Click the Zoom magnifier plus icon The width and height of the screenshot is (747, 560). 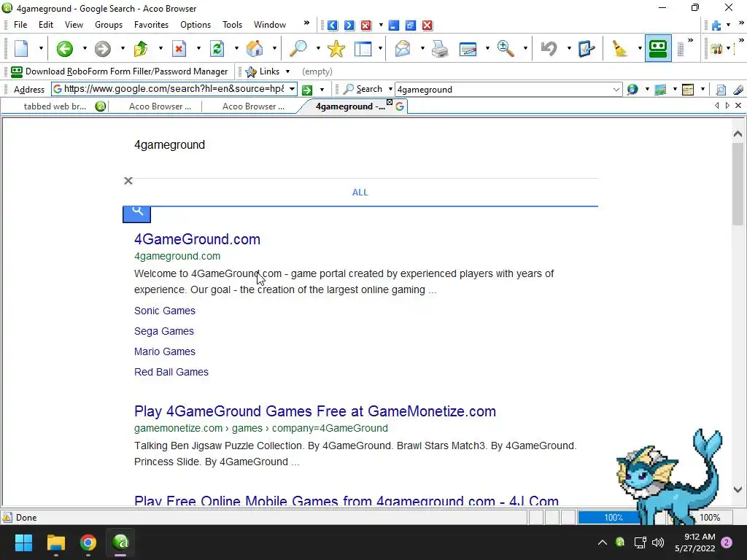[x=506, y=48]
